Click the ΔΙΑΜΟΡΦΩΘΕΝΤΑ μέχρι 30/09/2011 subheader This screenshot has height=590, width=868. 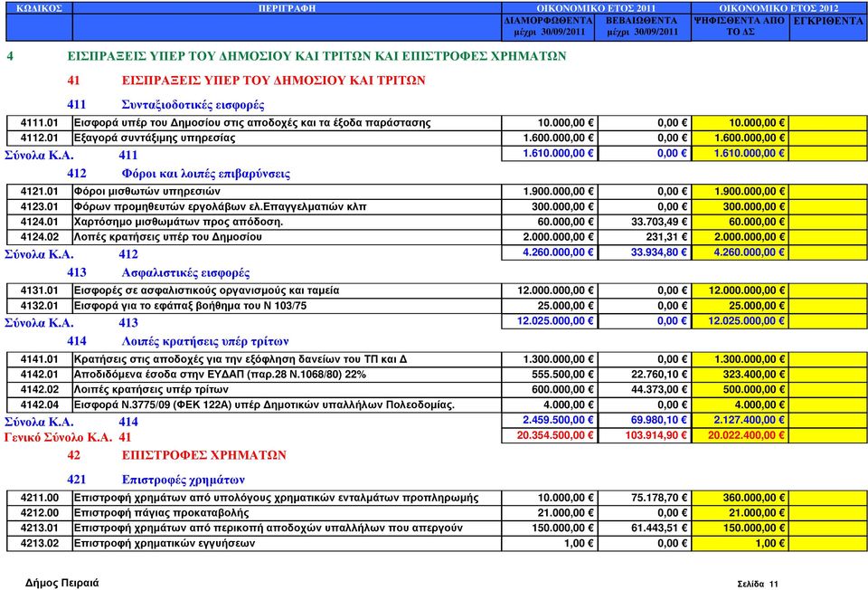click(549, 26)
